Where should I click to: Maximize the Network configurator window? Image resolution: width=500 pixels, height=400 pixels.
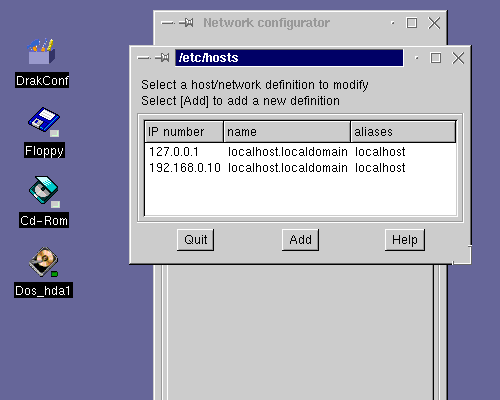(x=412, y=23)
